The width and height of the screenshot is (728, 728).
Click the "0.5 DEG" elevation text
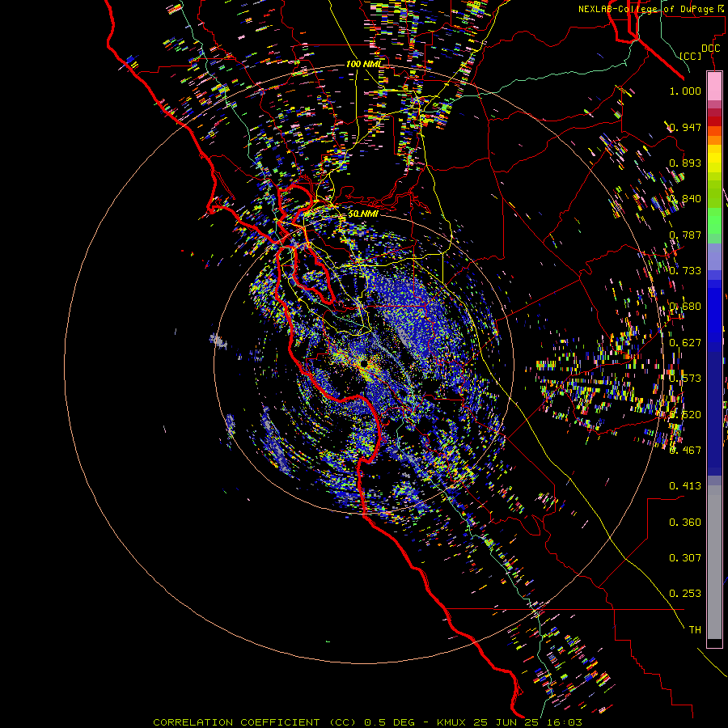390,722
